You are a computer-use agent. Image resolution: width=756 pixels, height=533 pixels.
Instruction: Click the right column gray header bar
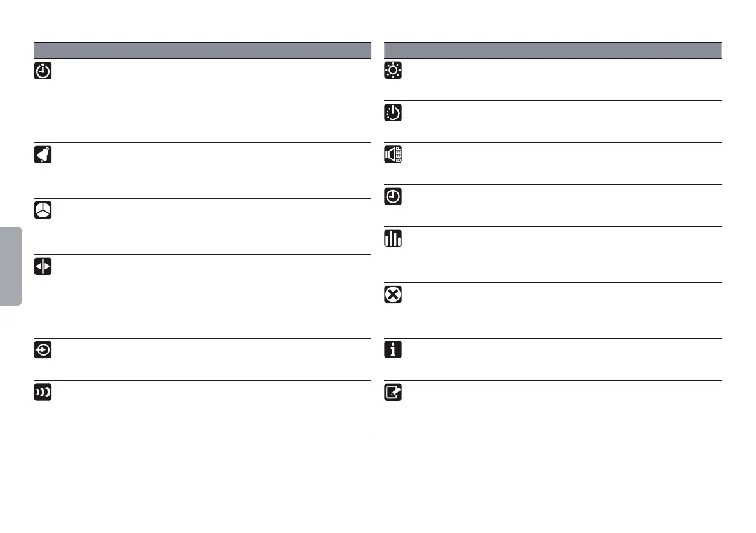pos(553,50)
